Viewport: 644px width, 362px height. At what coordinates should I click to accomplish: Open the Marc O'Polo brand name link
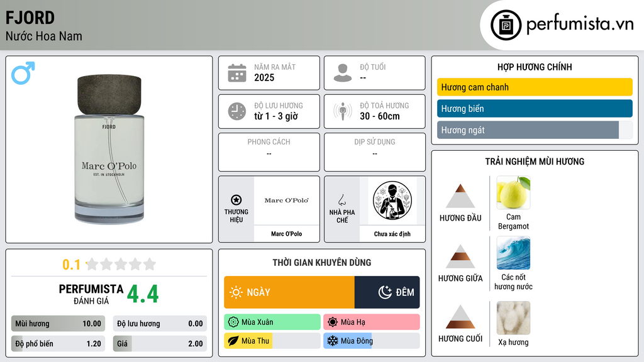click(287, 234)
